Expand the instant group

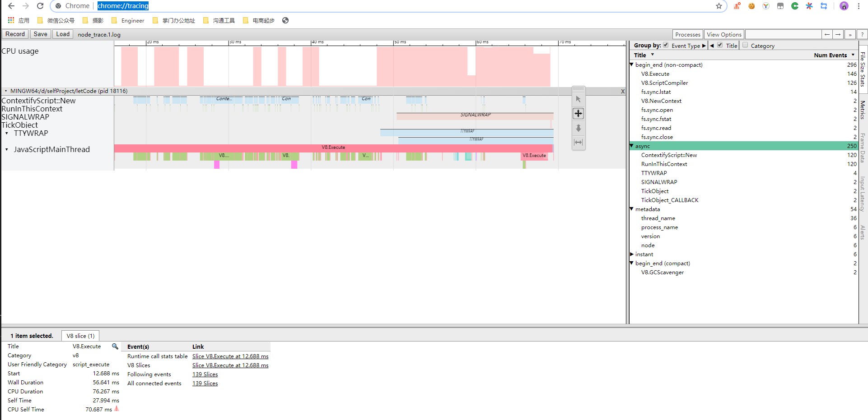632,254
